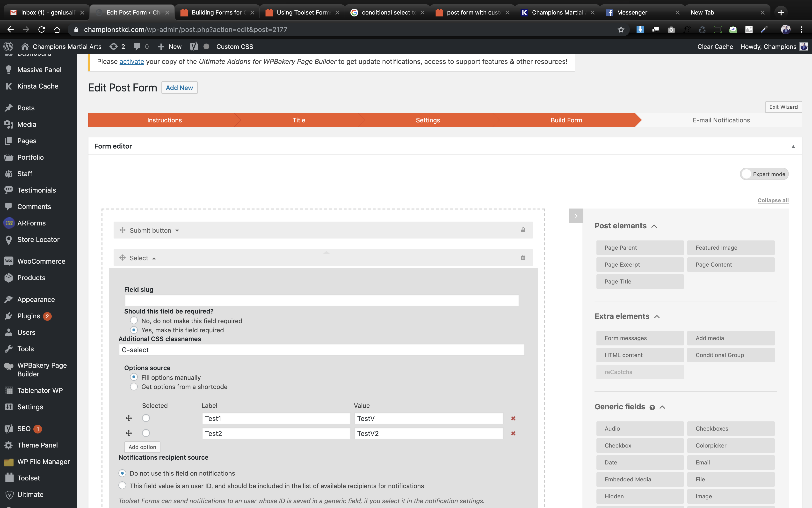This screenshot has width=812, height=508.
Task: Collapse the Post elements section
Action: (654, 226)
